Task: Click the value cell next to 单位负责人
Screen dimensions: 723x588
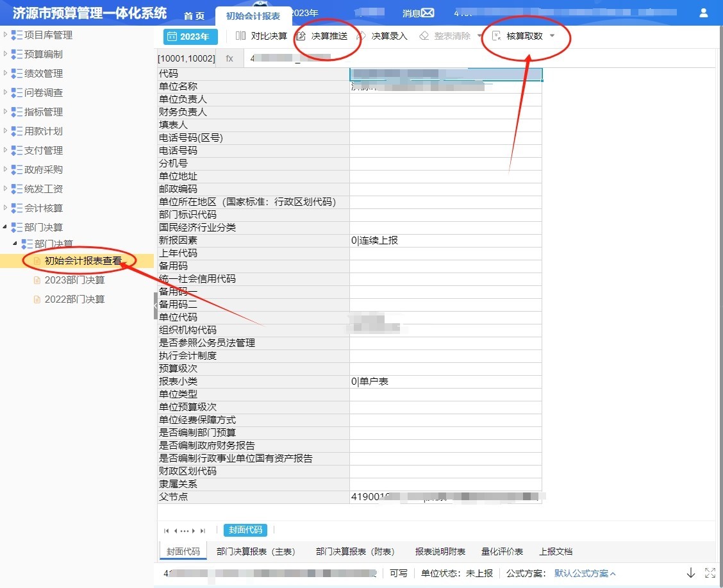Action: [x=445, y=99]
